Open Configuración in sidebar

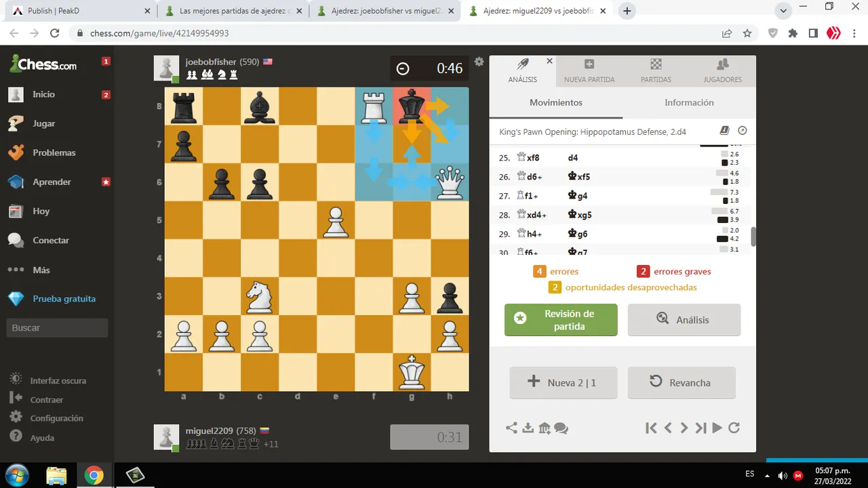click(56, 418)
